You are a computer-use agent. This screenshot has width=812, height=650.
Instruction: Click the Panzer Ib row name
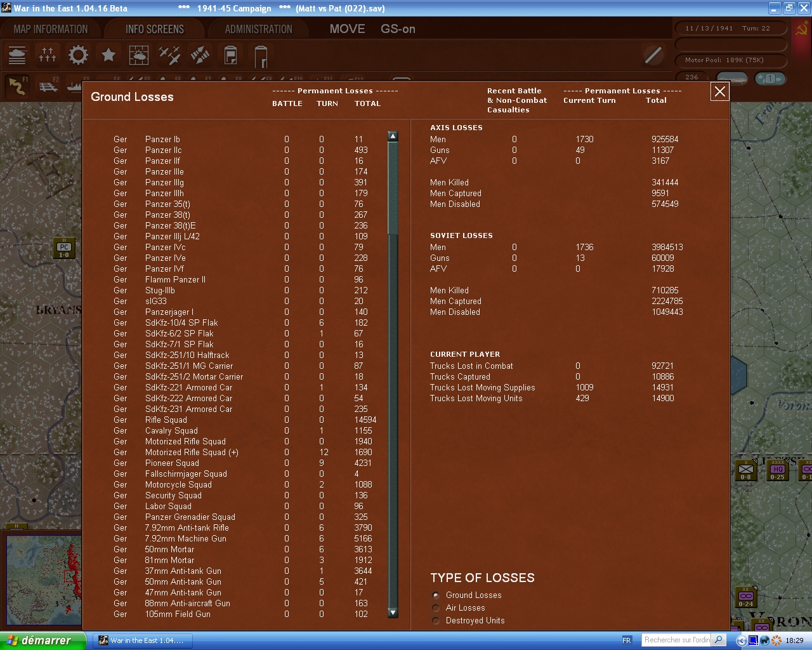click(x=162, y=140)
